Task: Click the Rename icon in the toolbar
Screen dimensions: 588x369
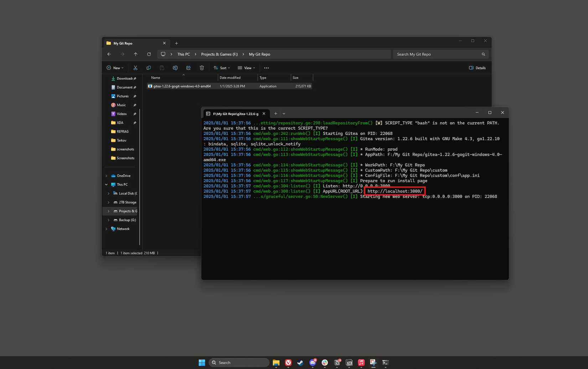Action: (175, 68)
